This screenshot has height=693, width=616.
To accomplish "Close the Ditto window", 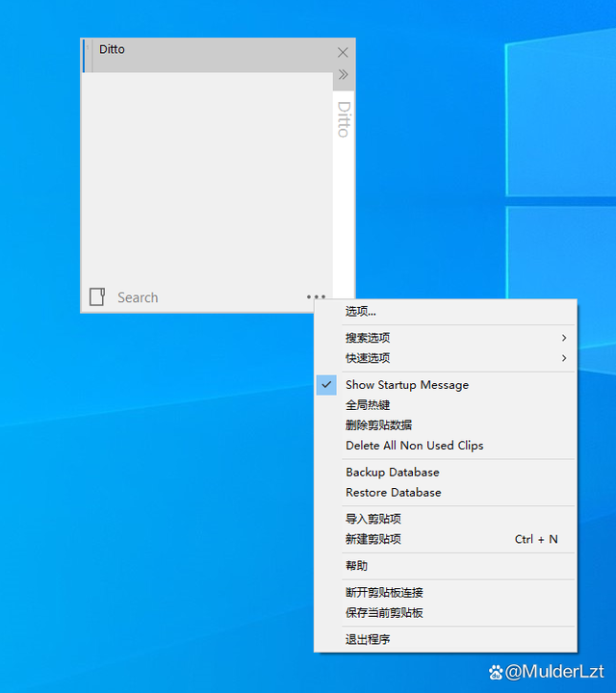I will click(x=343, y=53).
